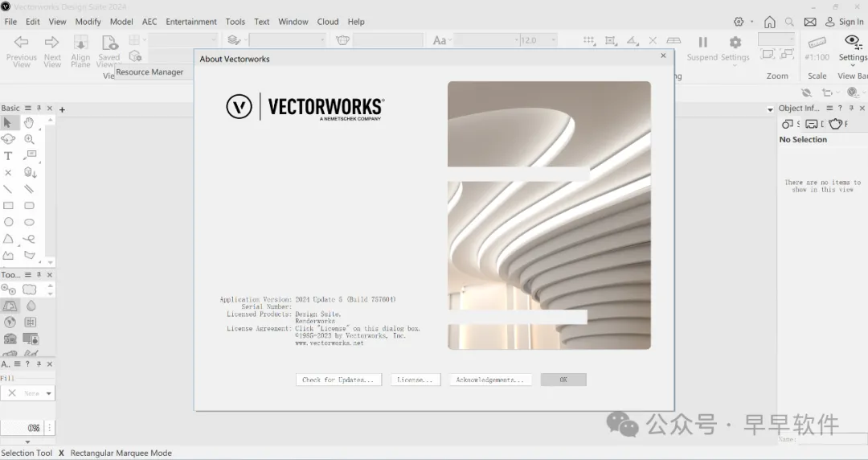Click Sign In

click(844, 22)
